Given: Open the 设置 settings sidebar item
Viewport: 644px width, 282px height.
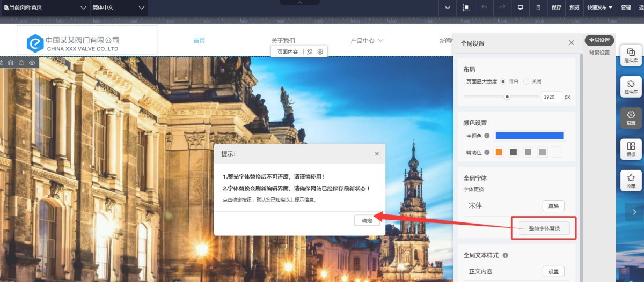Looking at the screenshot, I should point(631,118).
